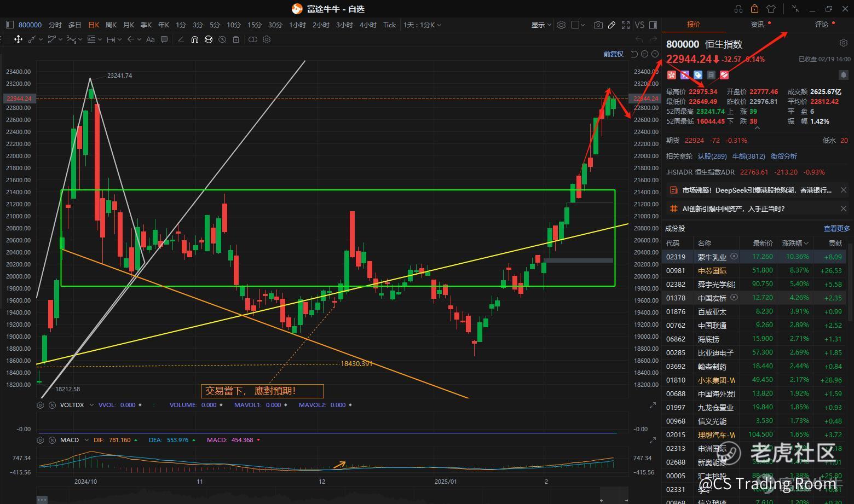Switch to 15分 chart period
Screen dimensions: 854x504
[x=254, y=25]
